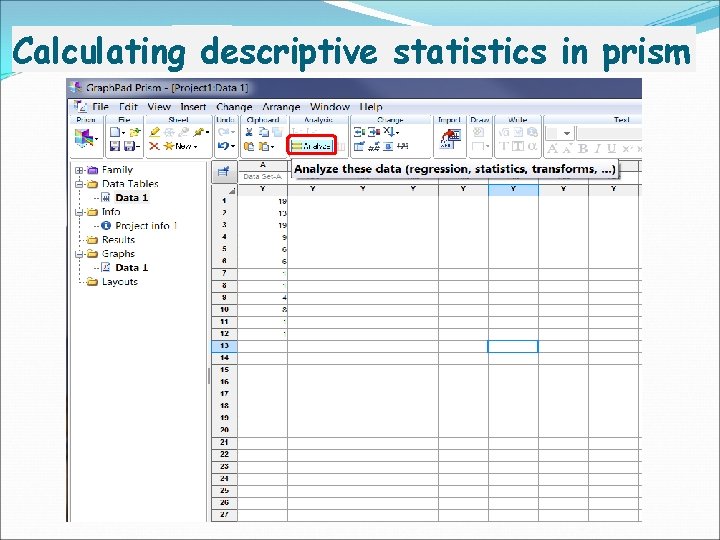Click the Data Set-A title cell
The height and width of the screenshot is (540, 720).
point(263,176)
